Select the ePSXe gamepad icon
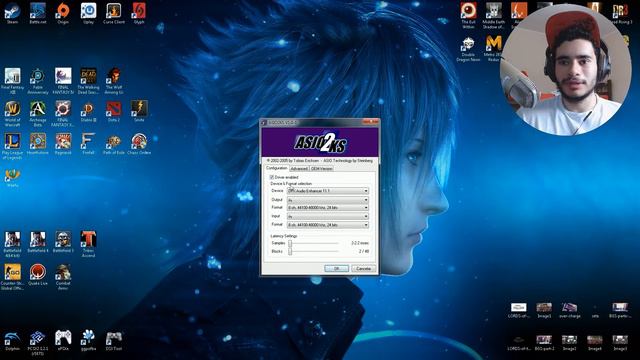The height and width of the screenshot is (360, 640). pyautogui.click(x=63, y=341)
